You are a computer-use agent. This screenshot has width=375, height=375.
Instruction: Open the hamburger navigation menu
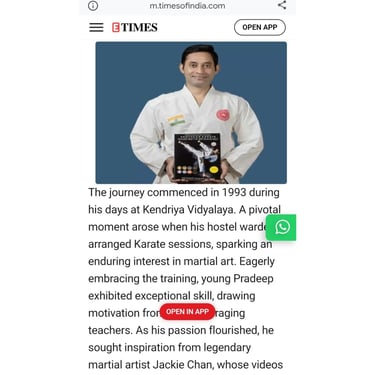click(x=96, y=27)
